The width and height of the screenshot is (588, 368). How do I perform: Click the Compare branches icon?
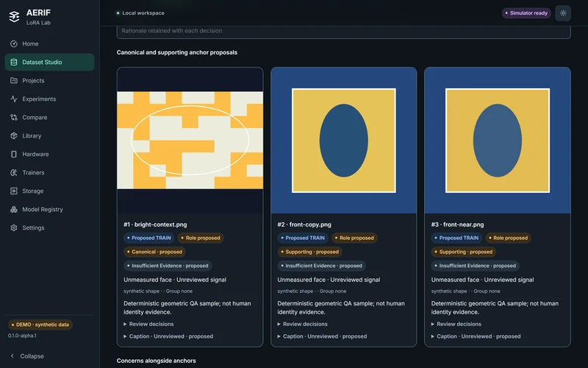(14, 117)
